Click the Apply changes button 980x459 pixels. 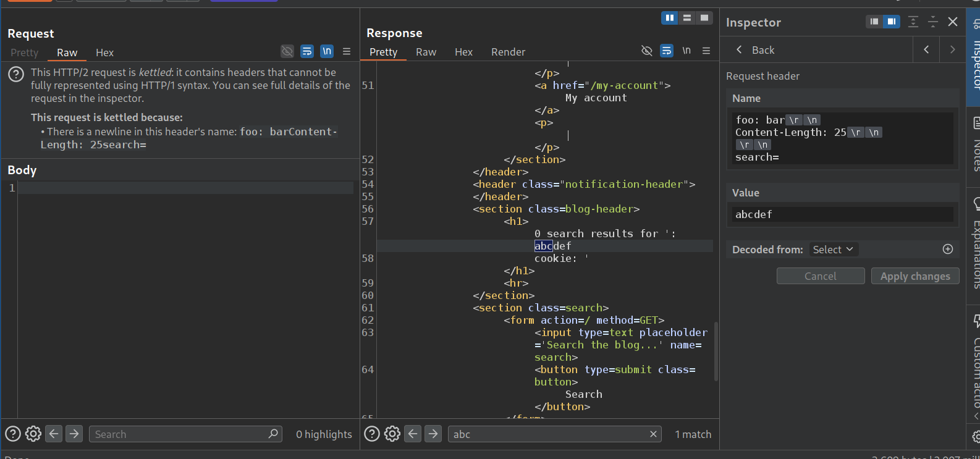(x=915, y=276)
